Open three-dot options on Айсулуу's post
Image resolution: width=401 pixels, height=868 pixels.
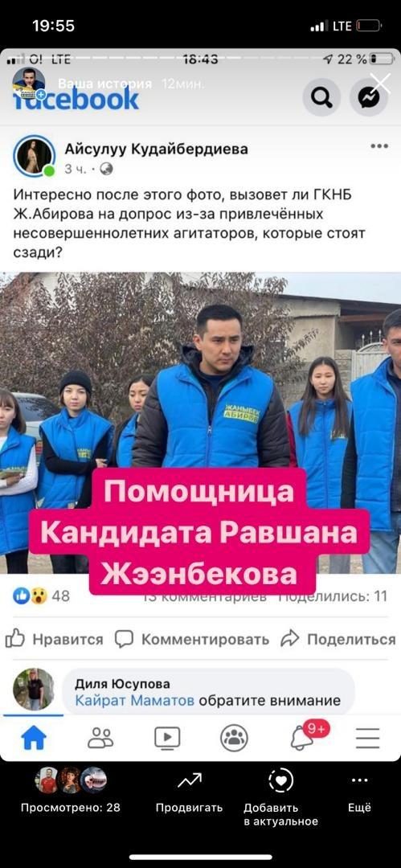pyautogui.click(x=379, y=146)
